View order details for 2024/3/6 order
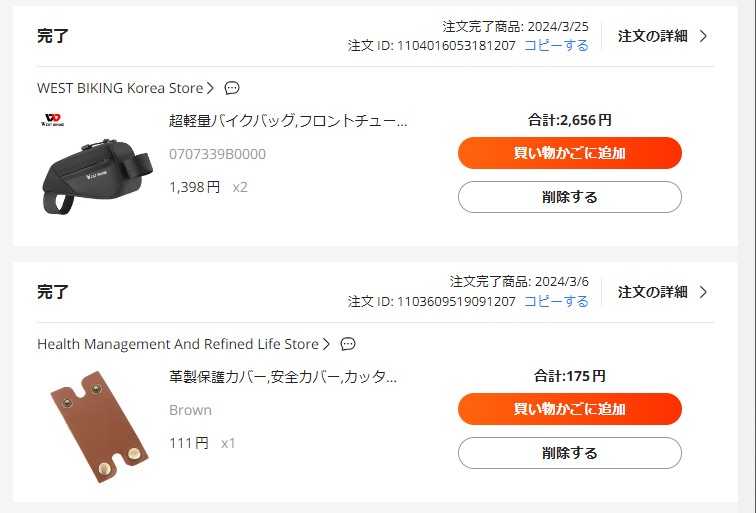 [662, 292]
